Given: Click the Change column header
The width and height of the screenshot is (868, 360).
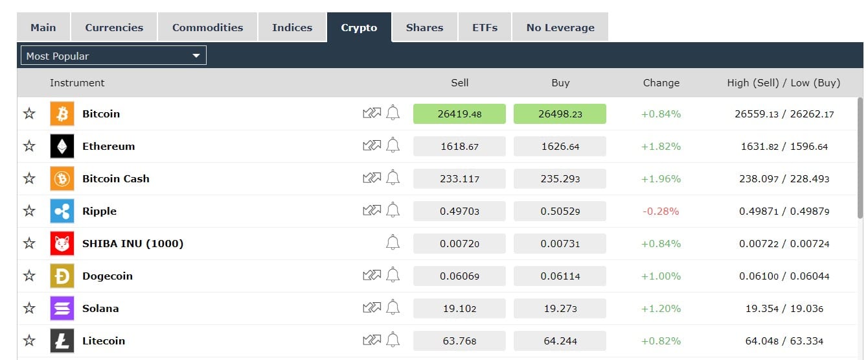Looking at the screenshot, I should tap(661, 82).
